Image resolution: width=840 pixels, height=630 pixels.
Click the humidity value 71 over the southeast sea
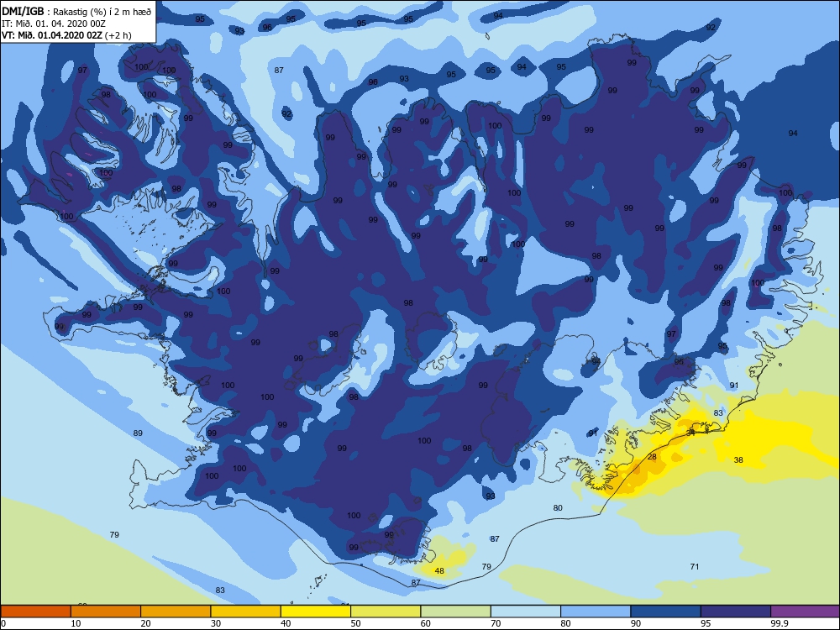tap(695, 567)
